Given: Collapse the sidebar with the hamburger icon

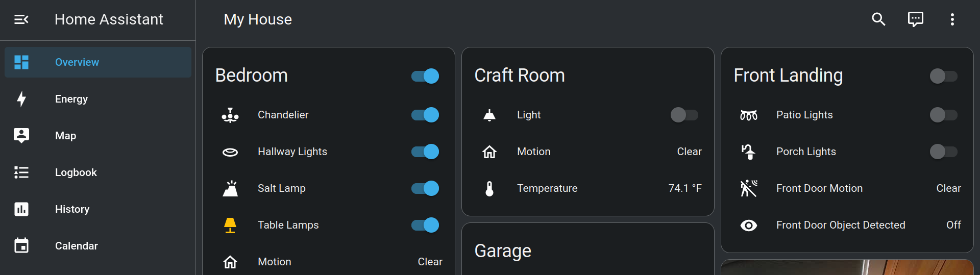Looking at the screenshot, I should tap(21, 19).
